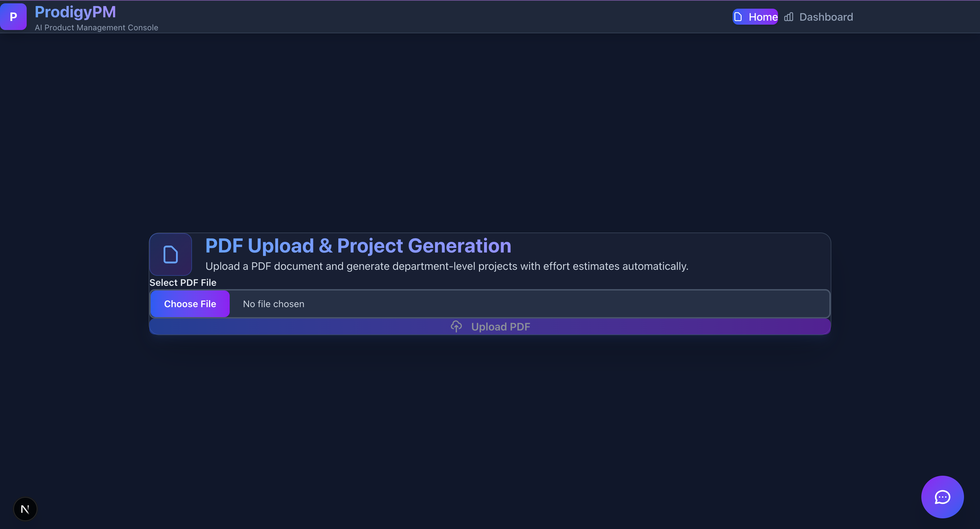Screen dimensions: 980x529
Task: Click the document icon beside the heading
Action: (x=170, y=255)
